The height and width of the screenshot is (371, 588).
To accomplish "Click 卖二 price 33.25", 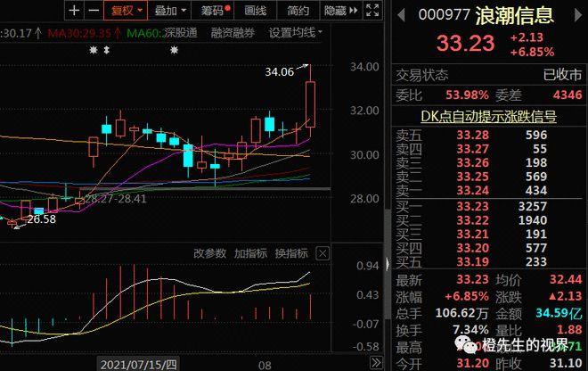I will [x=472, y=177].
